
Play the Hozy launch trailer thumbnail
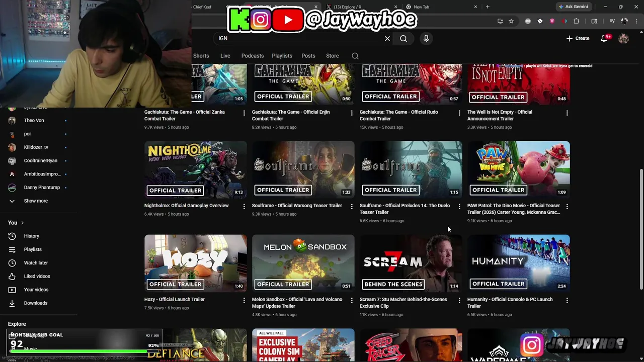click(196, 263)
